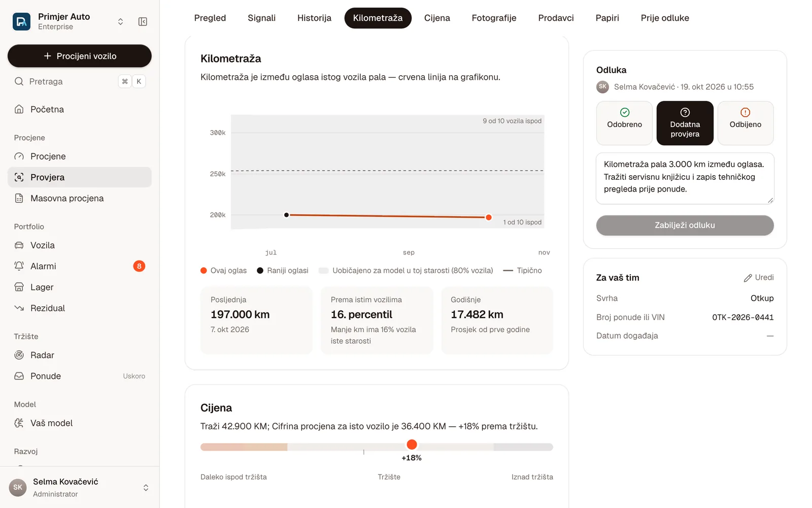Click the +18% price position marker
Screen dimensions: 812x508
tap(412, 445)
